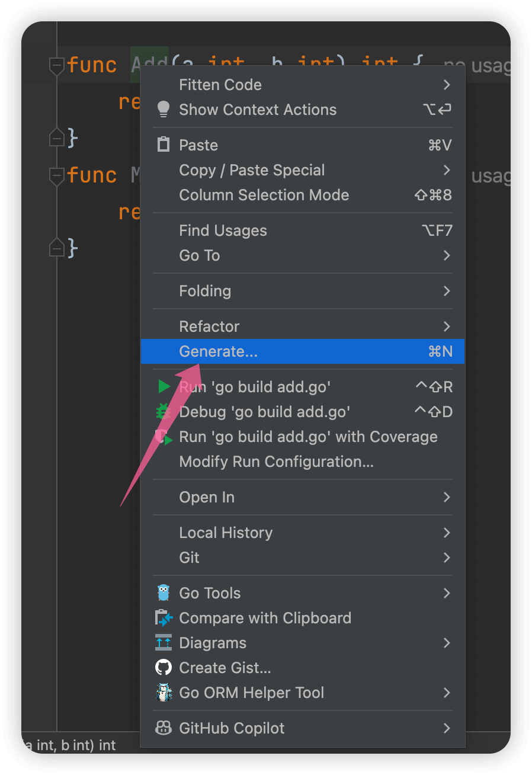This screenshot has width=532, height=775.
Task: Click the Compare with Clipboard icon
Action: (163, 618)
